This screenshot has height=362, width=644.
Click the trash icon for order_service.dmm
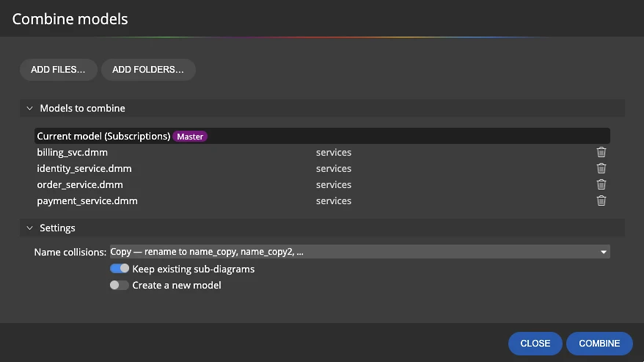601,185
